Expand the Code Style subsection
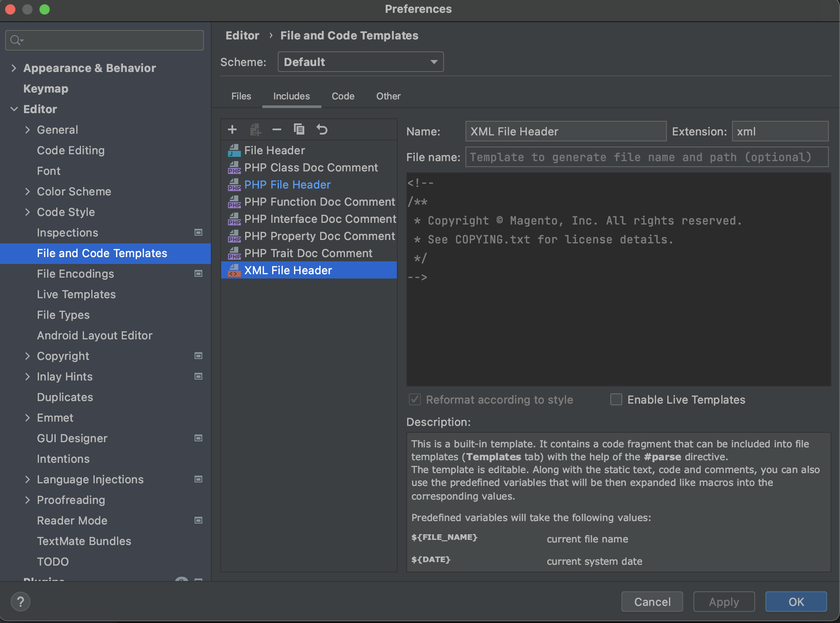840x623 pixels. 27,212
